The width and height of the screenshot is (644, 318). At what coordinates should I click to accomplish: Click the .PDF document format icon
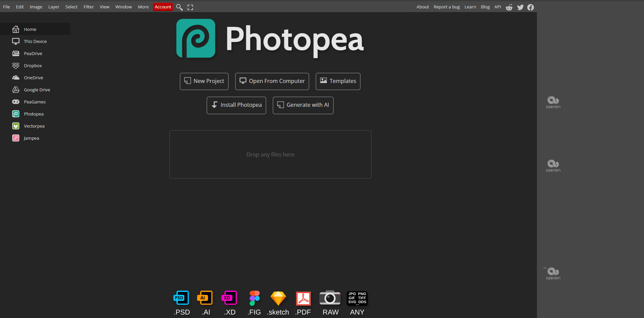(303, 298)
